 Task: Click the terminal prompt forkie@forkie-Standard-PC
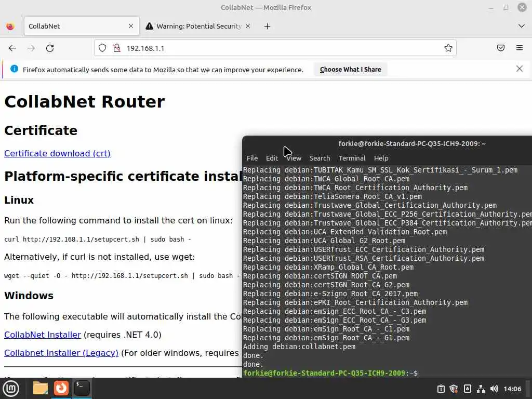(330, 373)
